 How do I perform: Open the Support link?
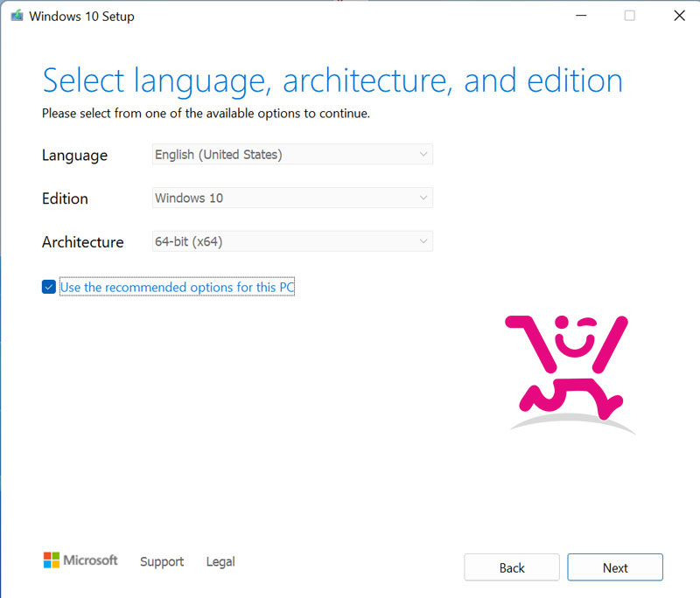click(x=162, y=561)
